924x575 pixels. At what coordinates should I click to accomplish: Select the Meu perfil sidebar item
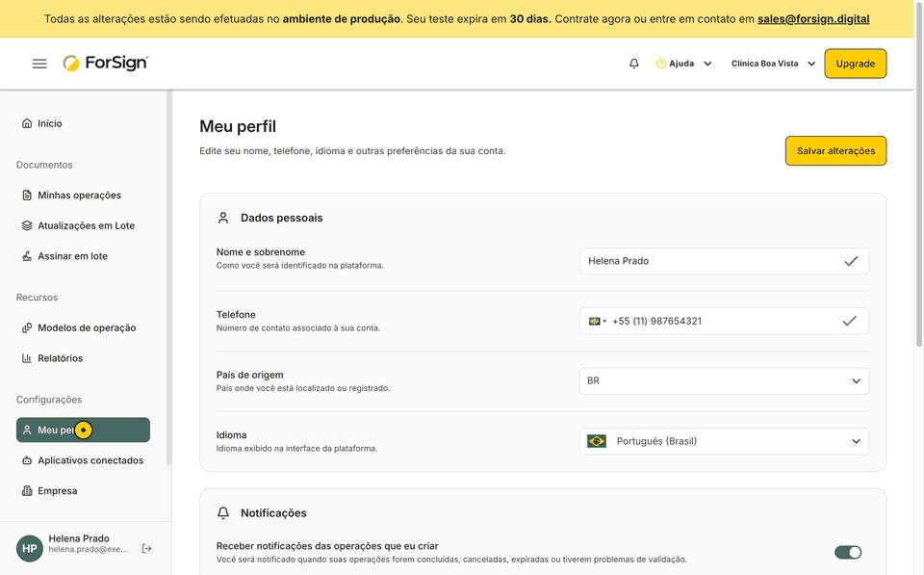83,430
